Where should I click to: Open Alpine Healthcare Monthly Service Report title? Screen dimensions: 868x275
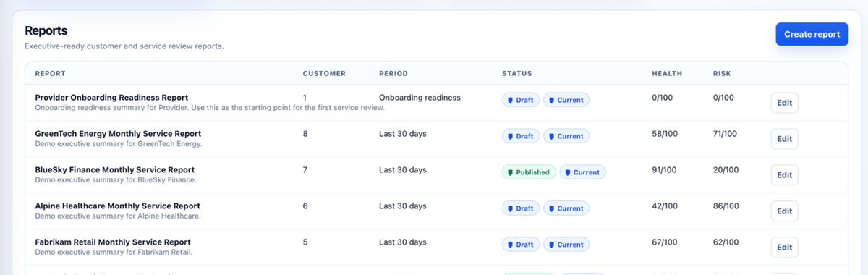pos(117,206)
